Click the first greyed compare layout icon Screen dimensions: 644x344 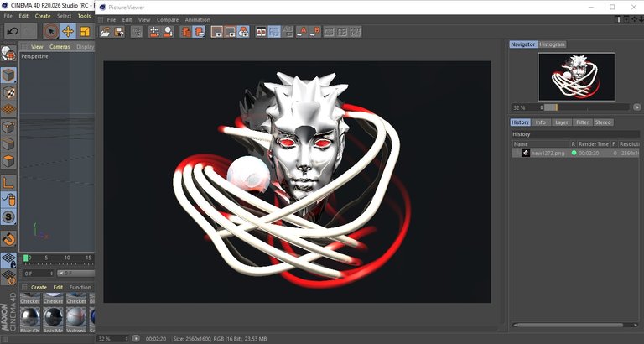tap(329, 32)
